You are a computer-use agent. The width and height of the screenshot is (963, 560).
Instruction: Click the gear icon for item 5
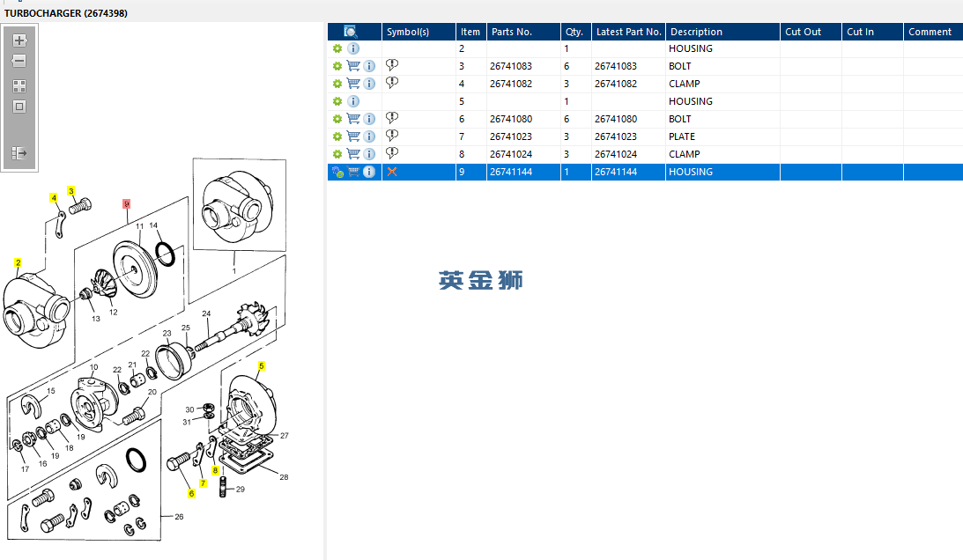[x=337, y=101]
